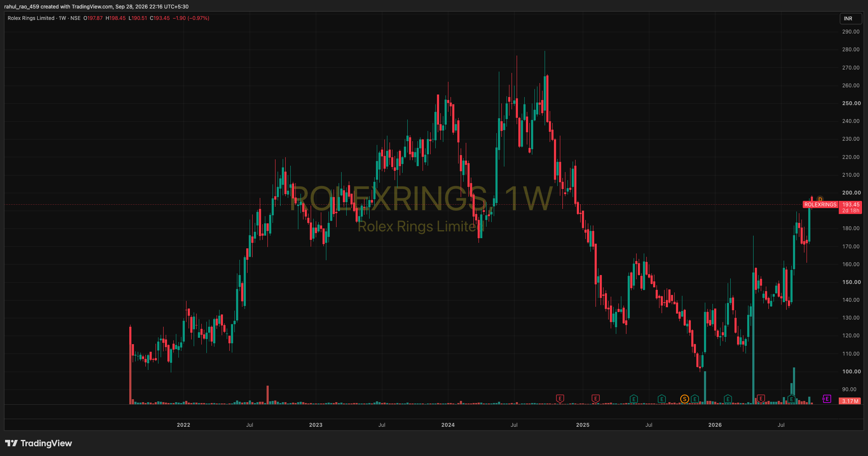Click the high value H198.45
This screenshot has height=456, width=868.
click(116, 18)
